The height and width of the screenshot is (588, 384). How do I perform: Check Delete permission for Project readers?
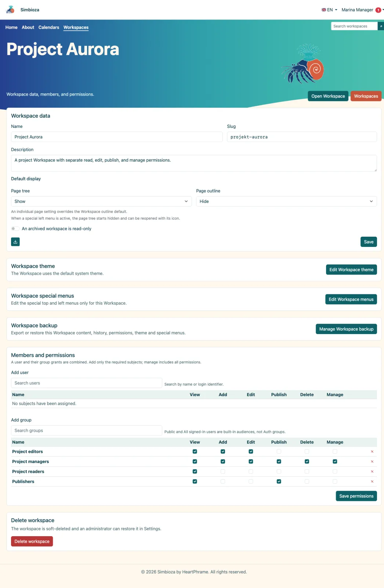pyautogui.click(x=307, y=472)
